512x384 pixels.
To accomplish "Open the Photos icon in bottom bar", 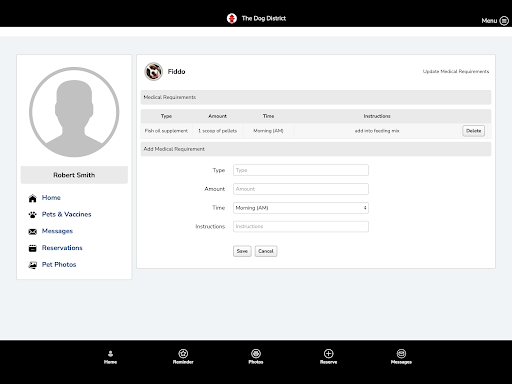I will 256,353.
